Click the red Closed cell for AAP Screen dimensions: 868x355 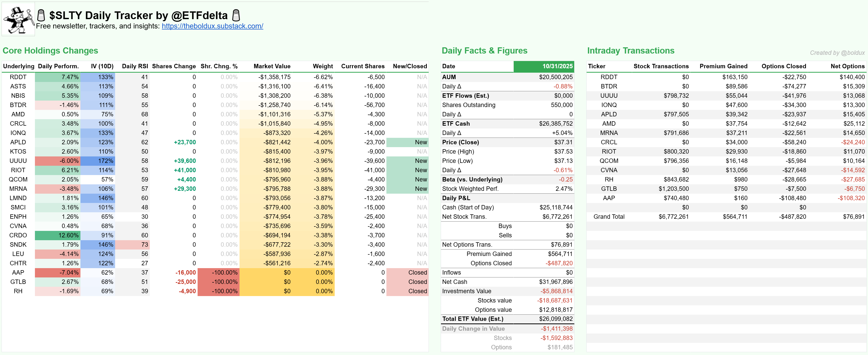click(407, 273)
